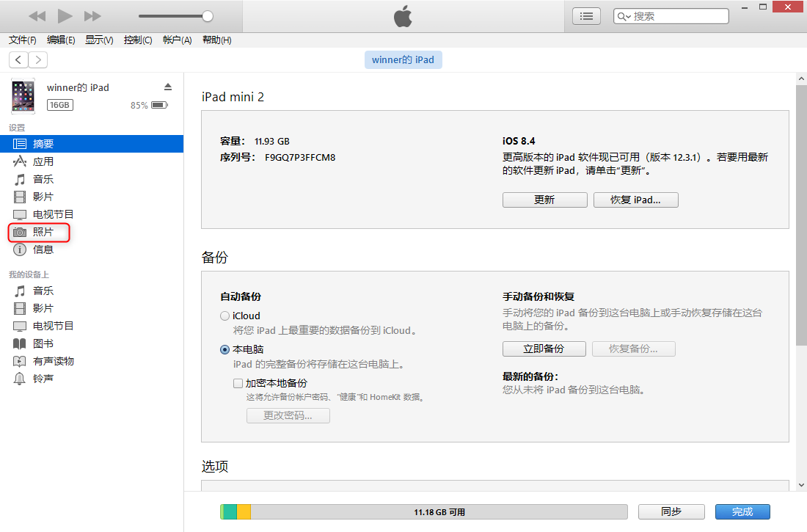Click the serial number F9GQ7P3FFCM8

click(300, 158)
